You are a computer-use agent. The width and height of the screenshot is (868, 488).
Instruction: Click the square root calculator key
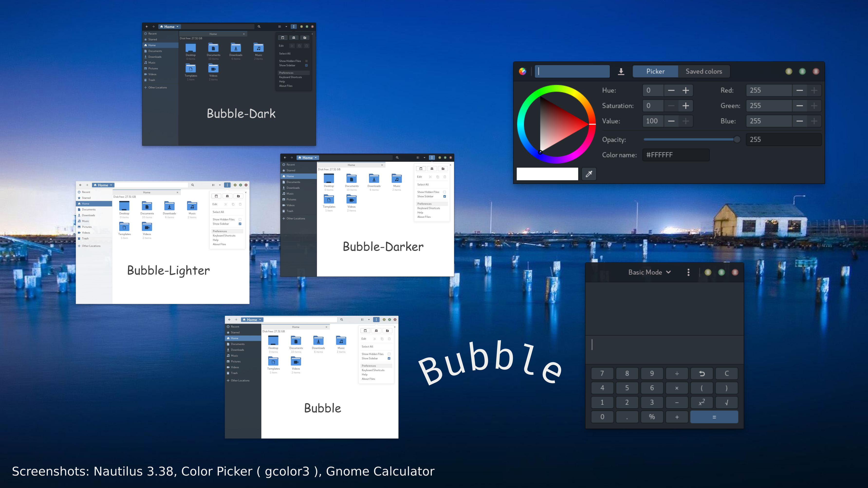[x=727, y=402]
